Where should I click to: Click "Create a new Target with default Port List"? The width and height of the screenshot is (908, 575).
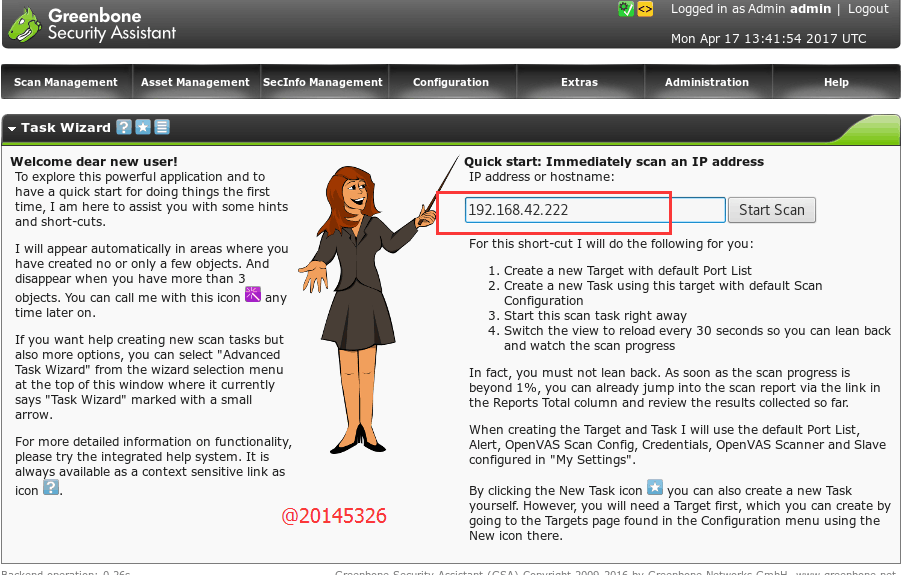(628, 270)
